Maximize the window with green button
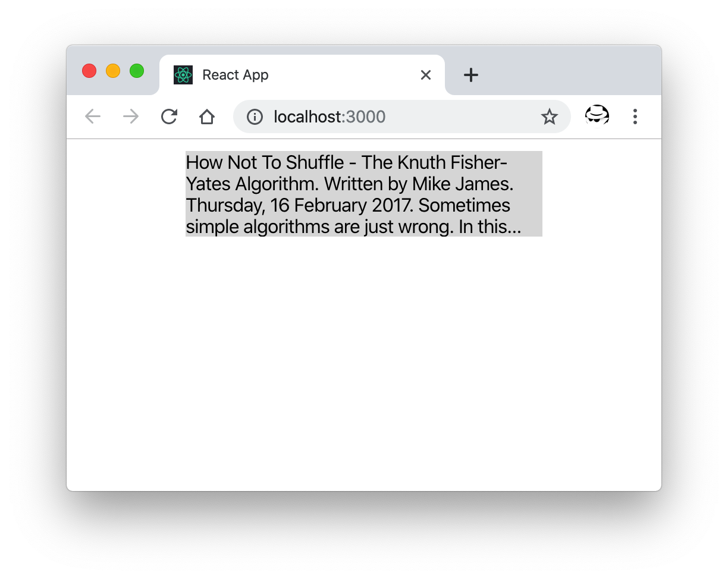Screen dimensions: 728x579 click(x=137, y=71)
